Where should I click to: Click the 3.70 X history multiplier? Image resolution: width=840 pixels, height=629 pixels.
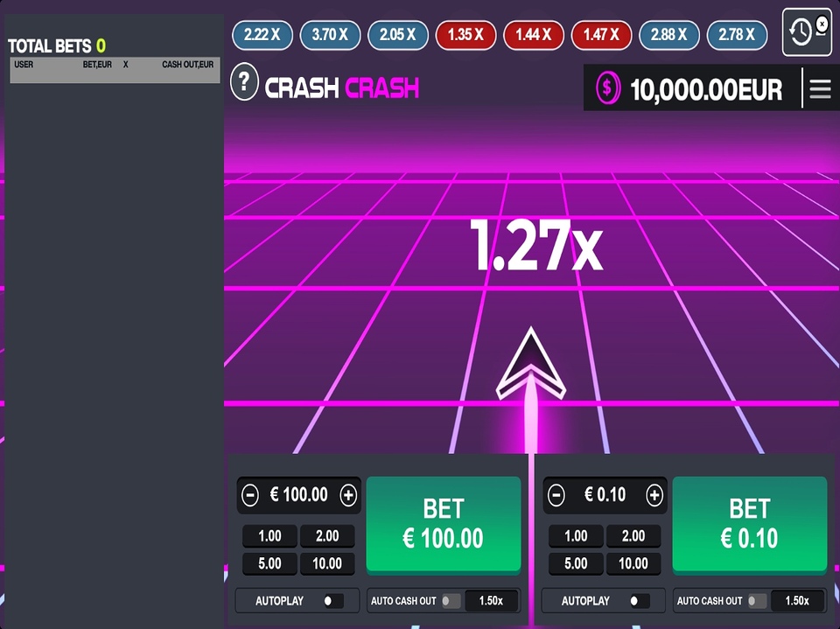tap(330, 35)
